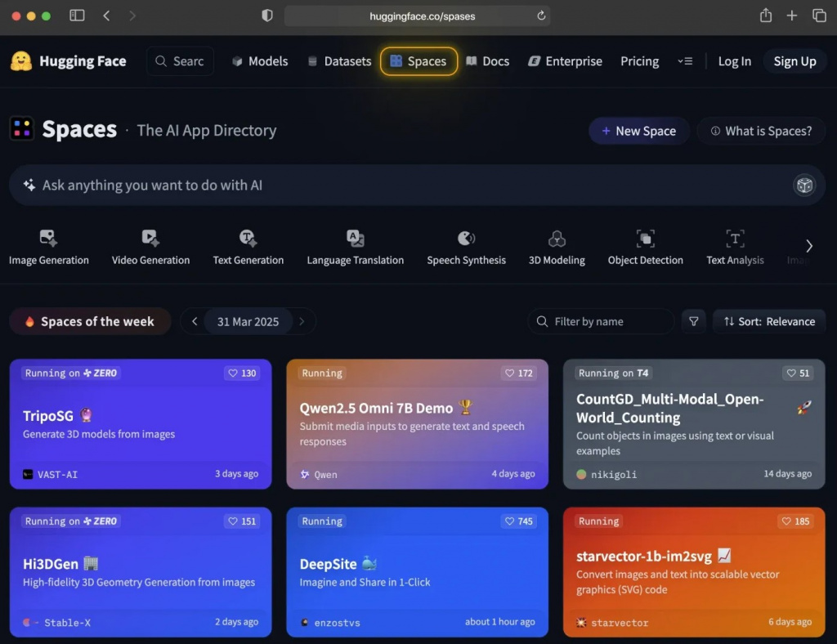Click the Filter by name field

point(601,322)
